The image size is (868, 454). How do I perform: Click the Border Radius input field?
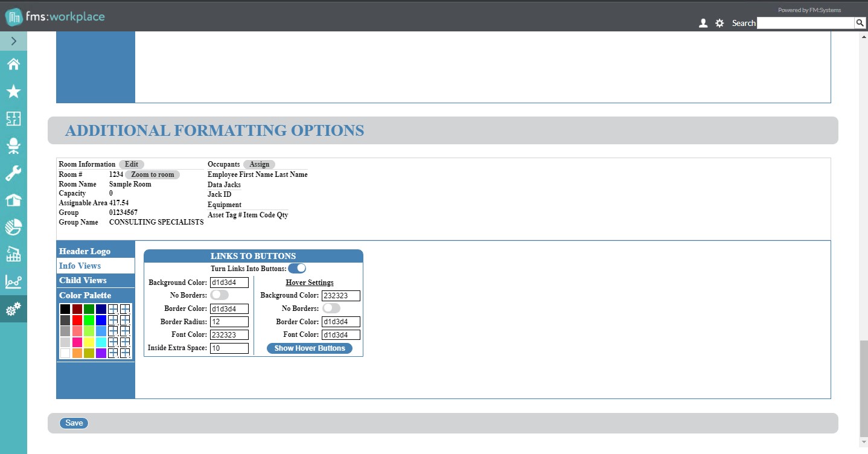229,322
